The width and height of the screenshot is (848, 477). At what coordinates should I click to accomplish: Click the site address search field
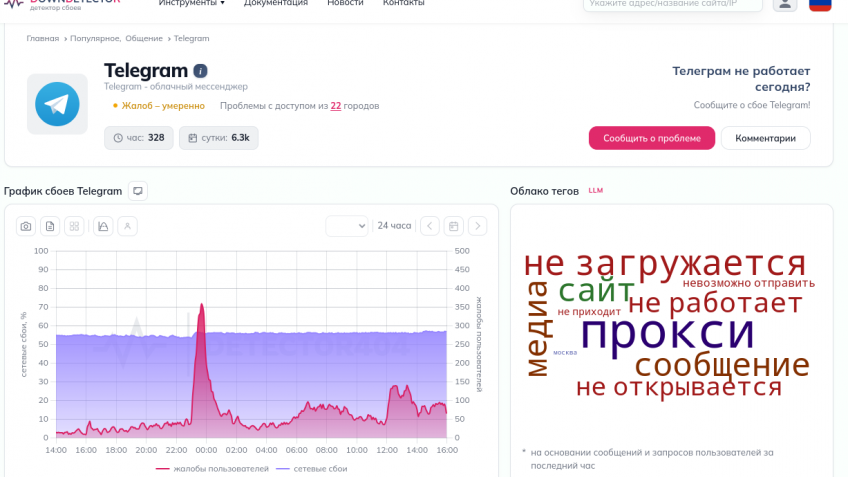coord(673,4)
